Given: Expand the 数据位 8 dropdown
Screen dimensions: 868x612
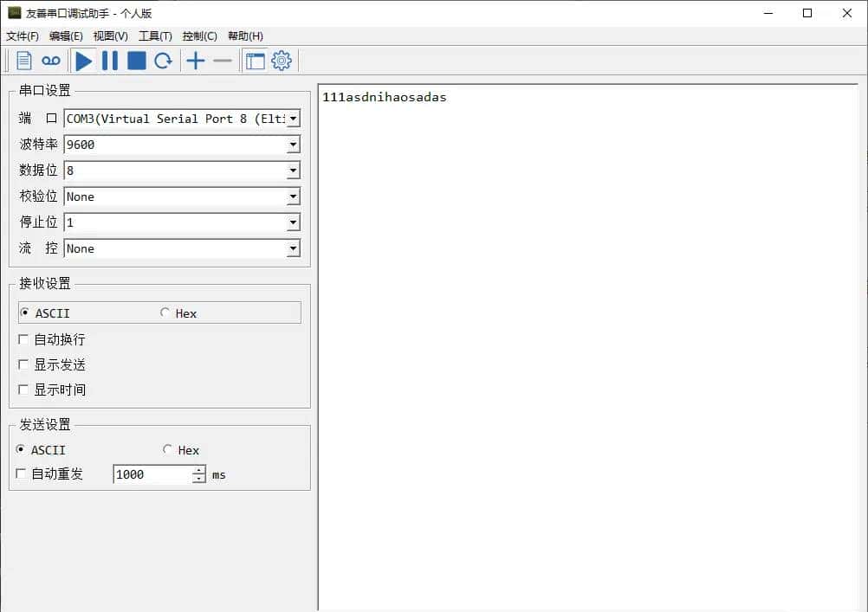Looking at the screenshot, I should click(x=294, y=171).
